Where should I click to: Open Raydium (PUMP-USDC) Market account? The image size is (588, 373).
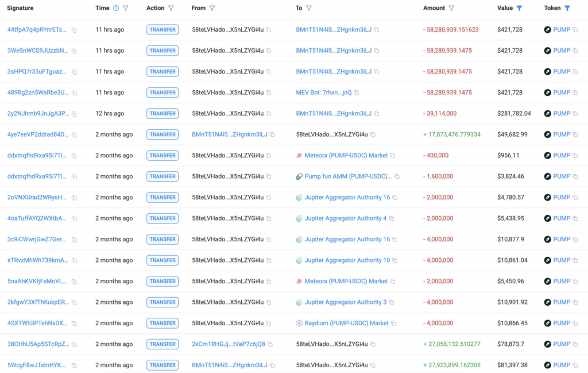point(346,323)
